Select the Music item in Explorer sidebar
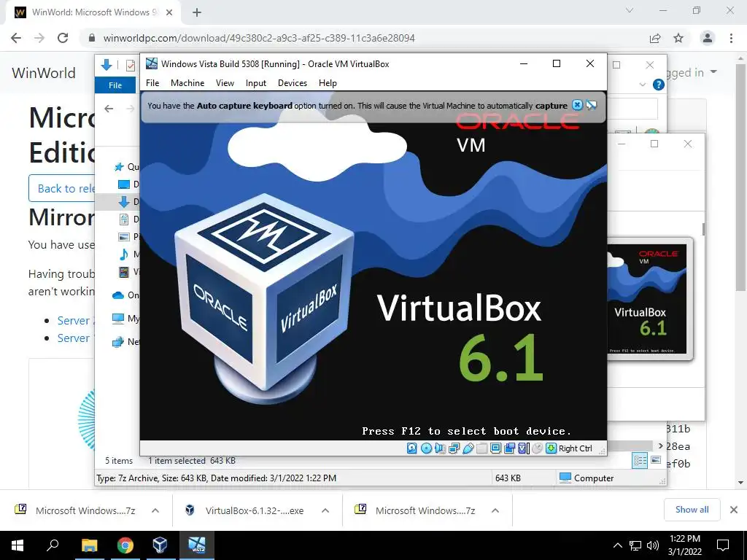The width and height of the screenshot is (747, 560). coord(124,254)
